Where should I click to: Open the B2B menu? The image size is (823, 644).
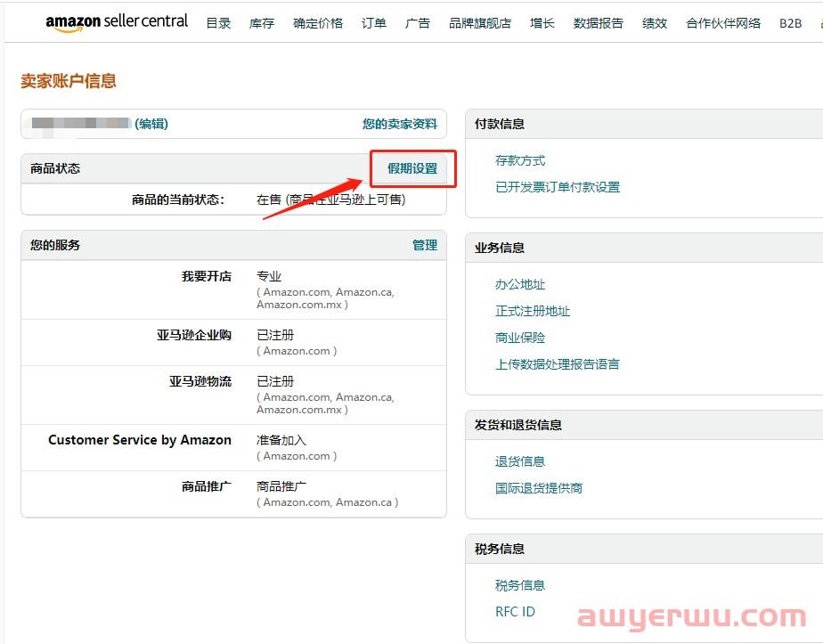click(790, 23)
